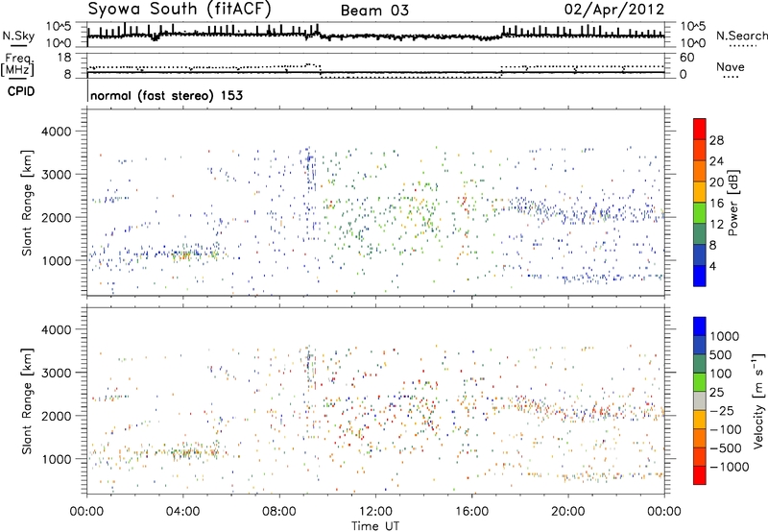Select the 'Freq. [MHz]' axis label
This screenshot has height=532, width=768.
[x=18, y=65]
